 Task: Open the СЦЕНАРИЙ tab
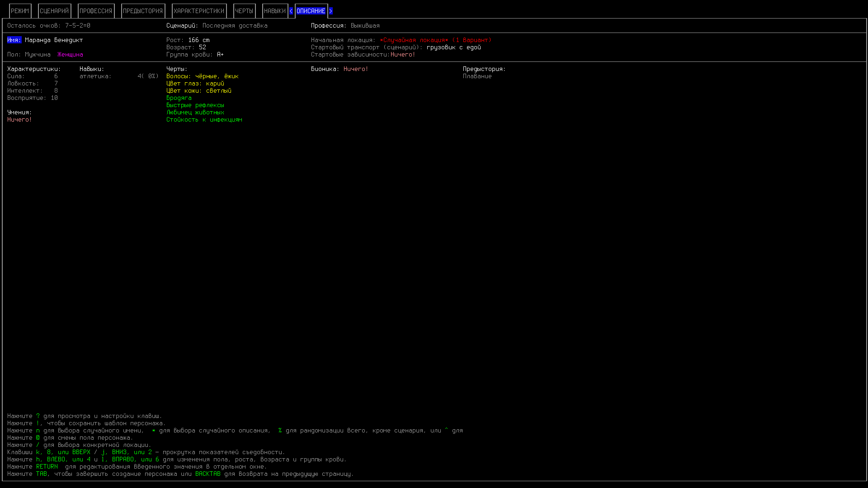54,10
